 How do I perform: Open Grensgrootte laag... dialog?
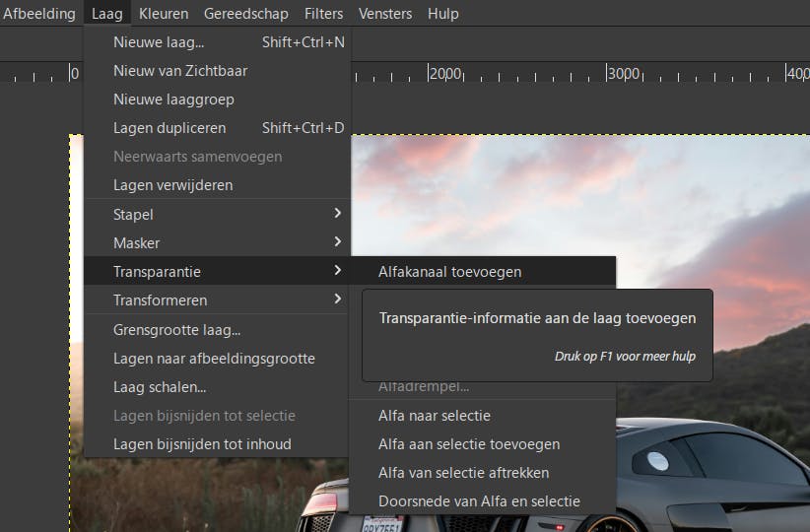click(x=217, y=329)
